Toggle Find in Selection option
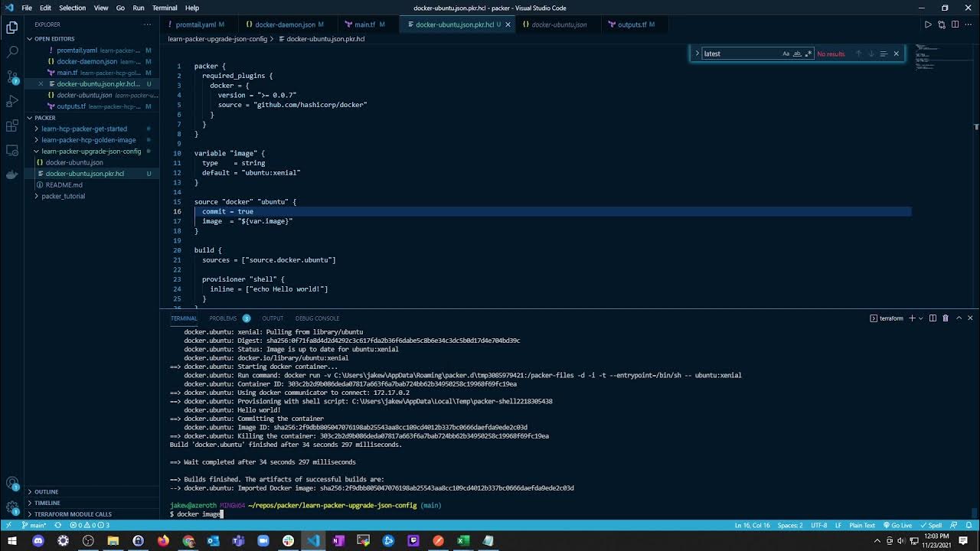The width and height of the screenshot is (980, 551). coord(883,54)
